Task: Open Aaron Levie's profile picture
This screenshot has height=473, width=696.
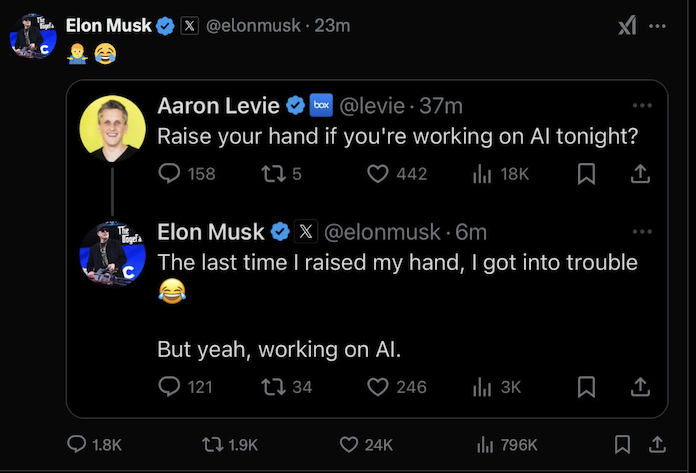Action: [112, 128]
